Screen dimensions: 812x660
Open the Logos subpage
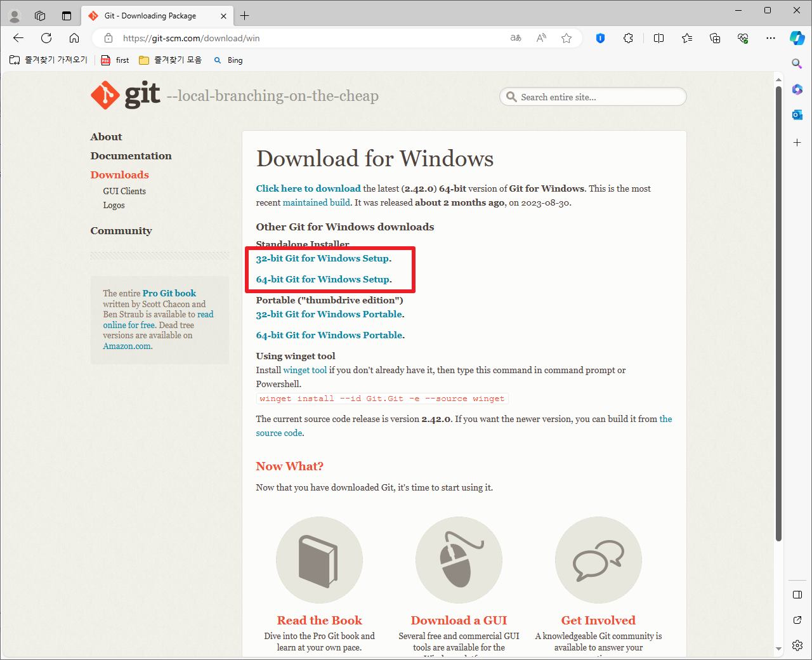(x=114, y=206)
